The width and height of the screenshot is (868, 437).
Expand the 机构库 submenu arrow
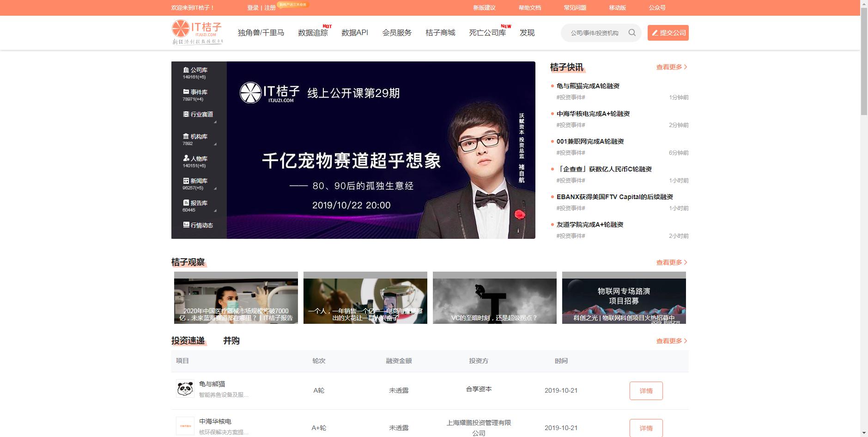(215, 144)
